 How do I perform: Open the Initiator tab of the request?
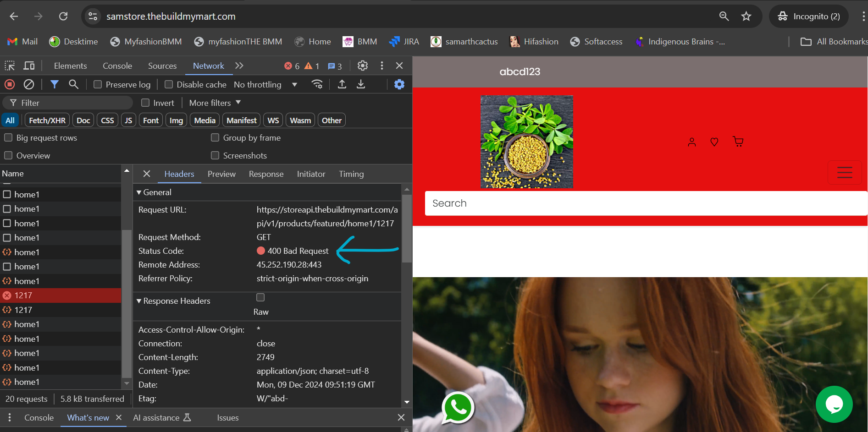pos(311,174)
